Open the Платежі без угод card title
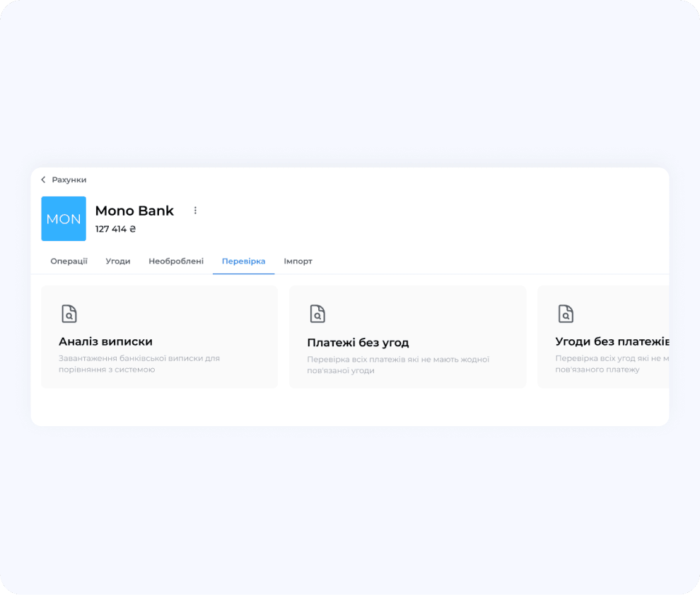 [x=358, y=343]
